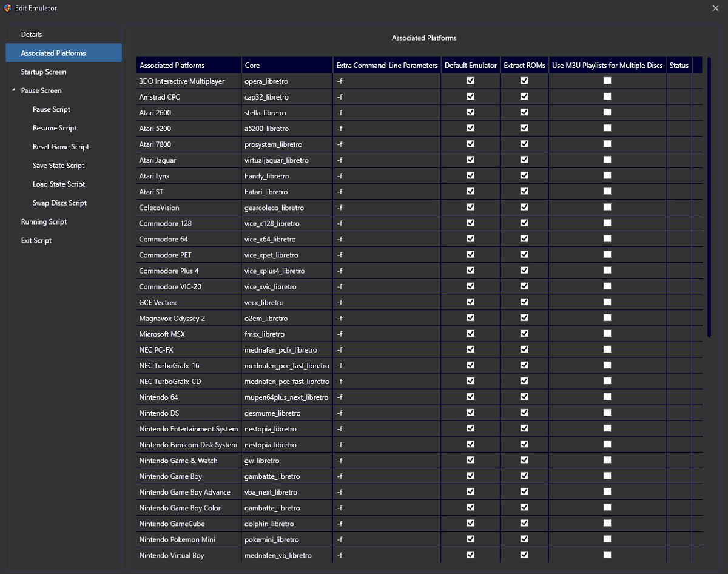Image resolution: width=728 pixels, height=574 pixels.
Task: Select the virtualjaguar_libretro core cell
Action: [287, 160]
